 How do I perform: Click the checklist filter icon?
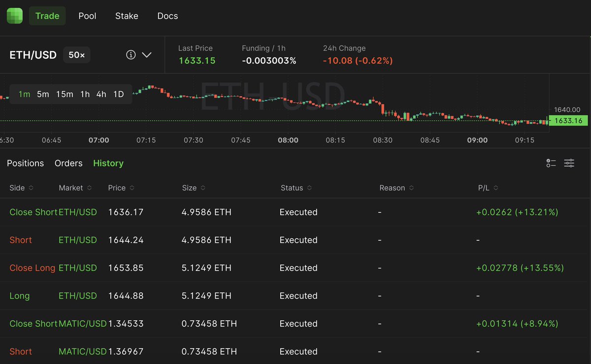(551, 163)
